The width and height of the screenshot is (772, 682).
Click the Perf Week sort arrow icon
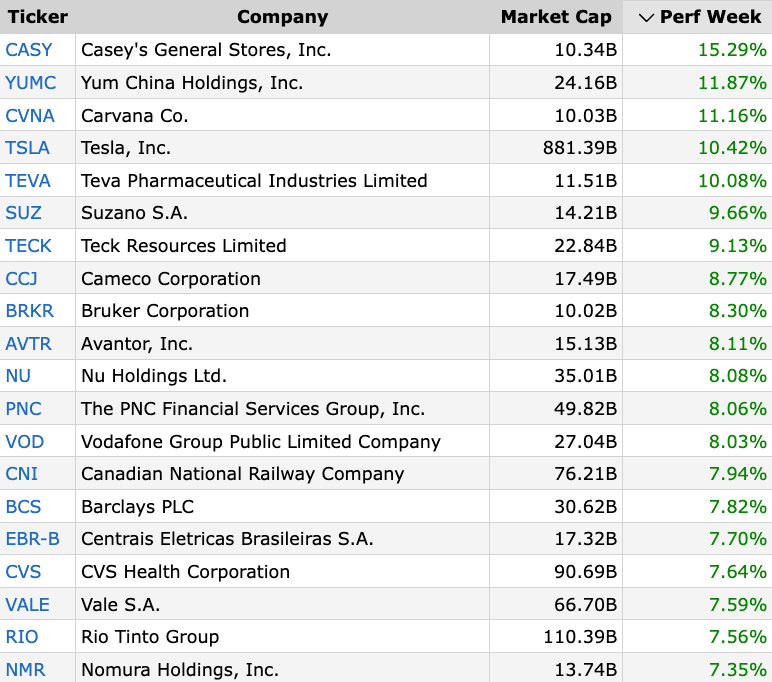(x=645, y=18)
